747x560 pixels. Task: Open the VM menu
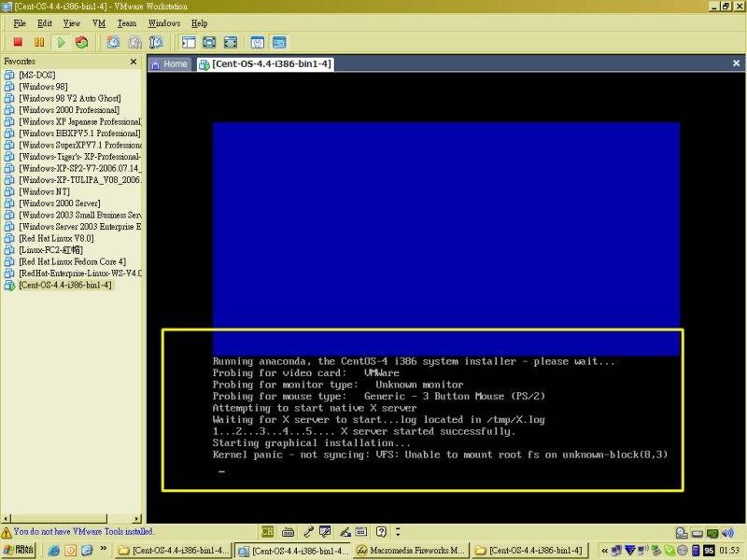coord(99,22)
